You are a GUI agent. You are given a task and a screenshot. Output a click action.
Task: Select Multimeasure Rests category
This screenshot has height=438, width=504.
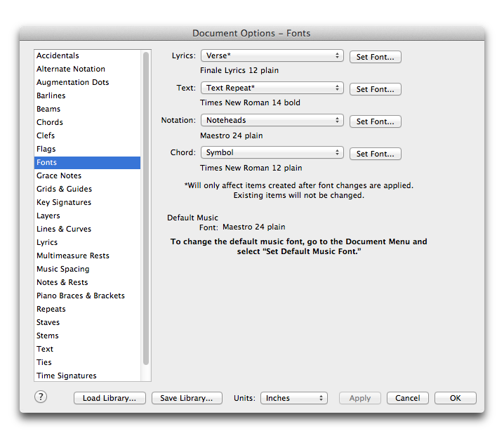pyautogui.click(x=87, y=255)
